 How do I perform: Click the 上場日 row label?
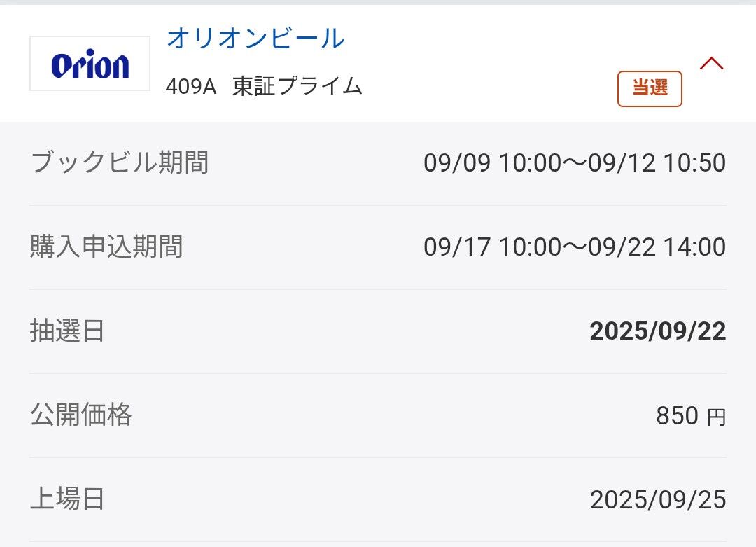click(67, 499)
